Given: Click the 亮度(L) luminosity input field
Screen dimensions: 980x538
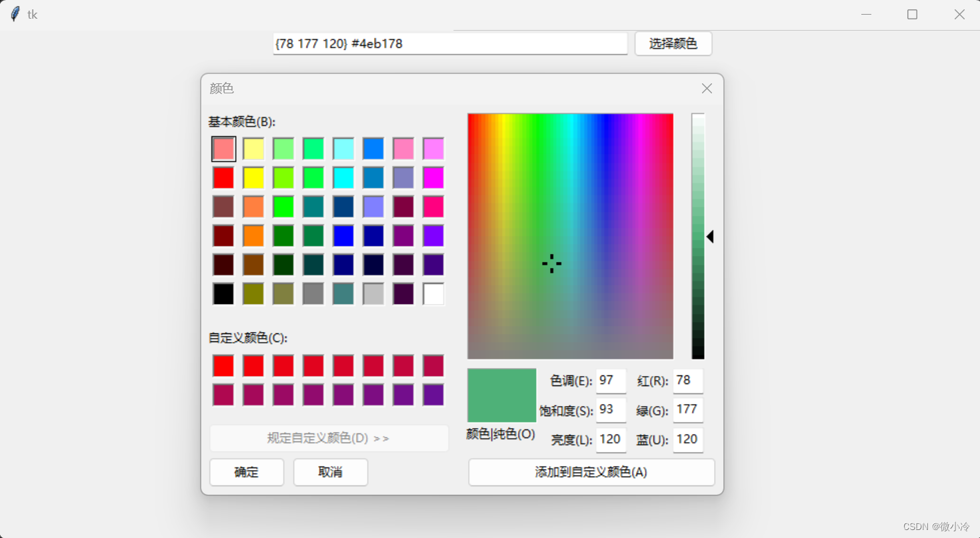Looking at the screenshot, I should tap(611, 439).
